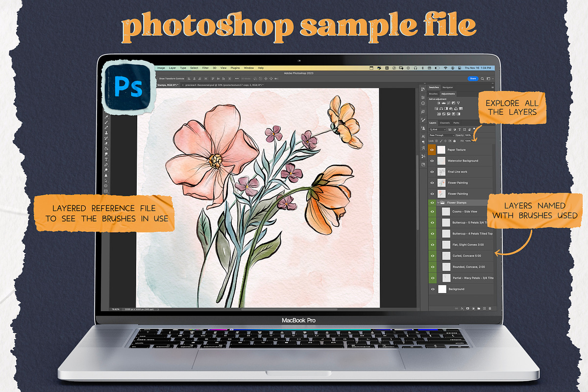Click the Brightness/Contrast adjustment icon

click(x=439, y=103)
